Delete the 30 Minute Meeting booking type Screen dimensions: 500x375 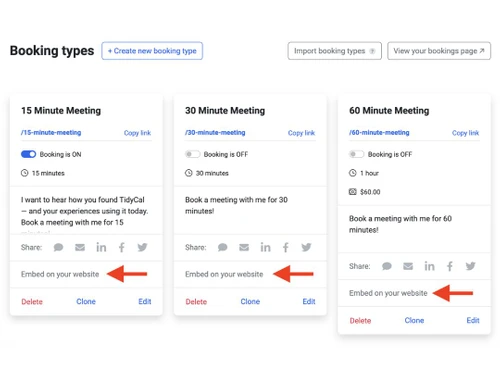(x=196, y=302)
